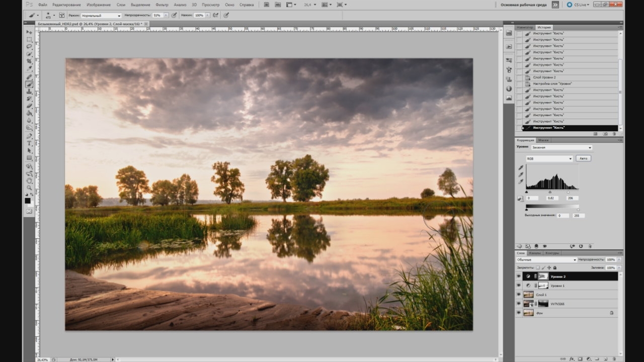Click Основная рабочая среда workspace button

pyautogui.click(x=523, y=5)
